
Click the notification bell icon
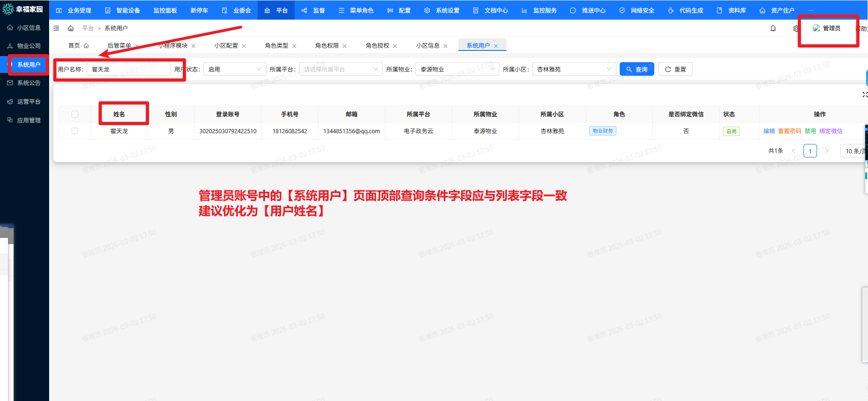click(x=773, y=29)
